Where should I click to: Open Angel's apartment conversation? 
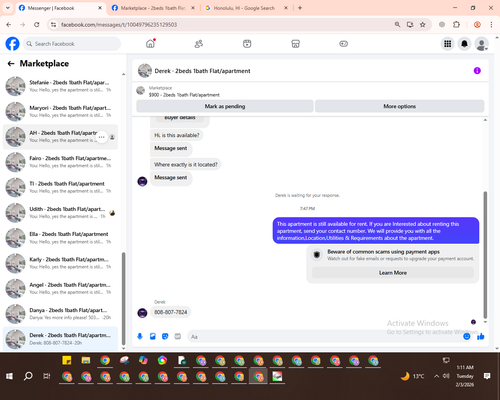click(x=60, y=289)
